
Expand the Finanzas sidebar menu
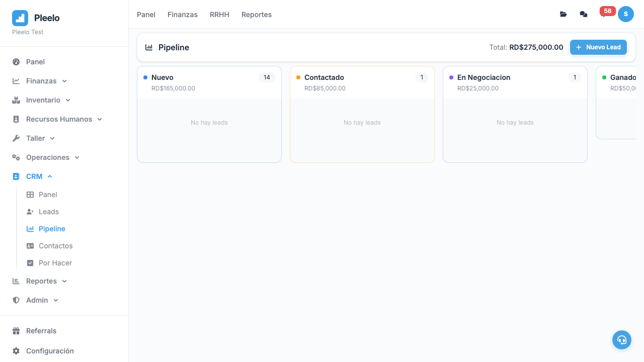point(65,81)
